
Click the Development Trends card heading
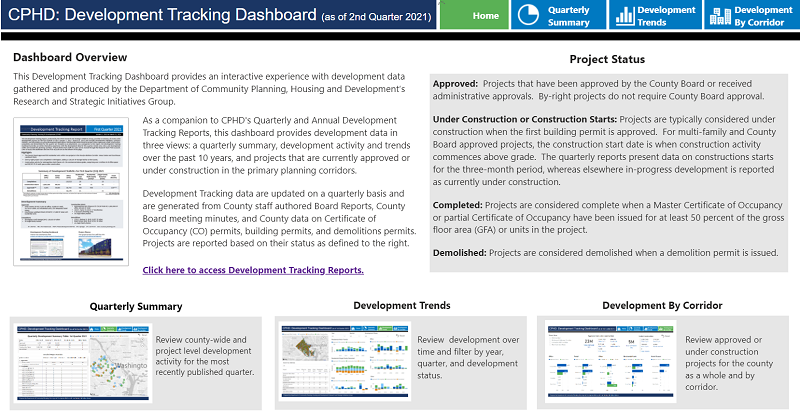click(x=402, y=305)
